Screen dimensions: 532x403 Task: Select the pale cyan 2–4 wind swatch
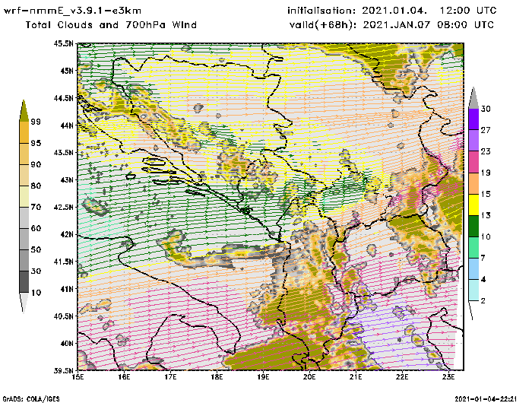[x=473, y=290]
